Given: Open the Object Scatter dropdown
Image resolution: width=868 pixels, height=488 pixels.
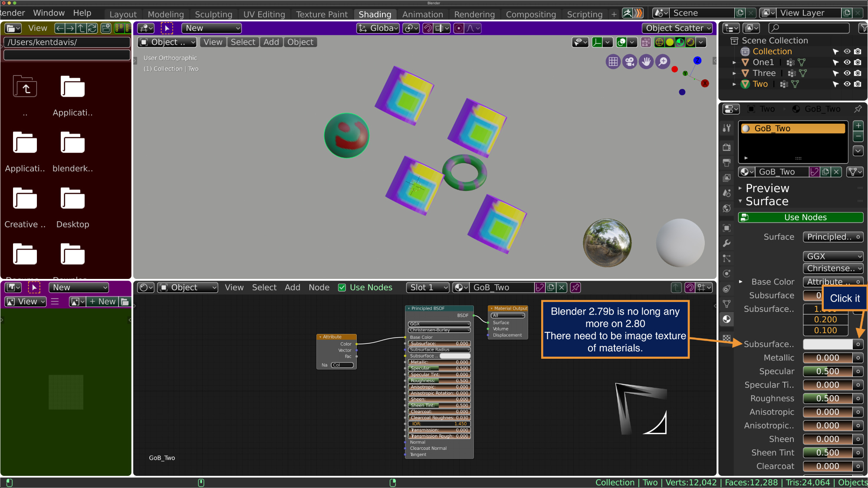Looking at the screenshot, I should [x=677, y=28].
